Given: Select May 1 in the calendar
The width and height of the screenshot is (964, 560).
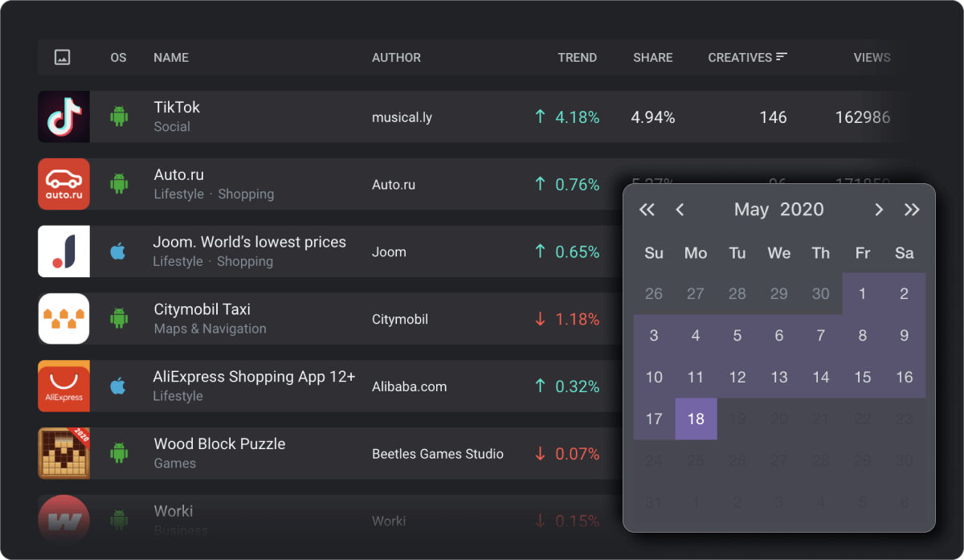Looking at the screenshot, I should point(863,293).
